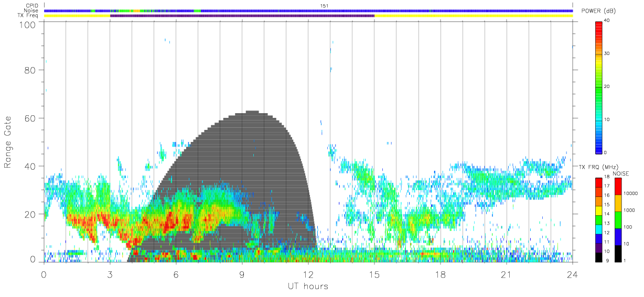
Task: Click the black bottom block of NOISE legend
Action: point(618,254)
